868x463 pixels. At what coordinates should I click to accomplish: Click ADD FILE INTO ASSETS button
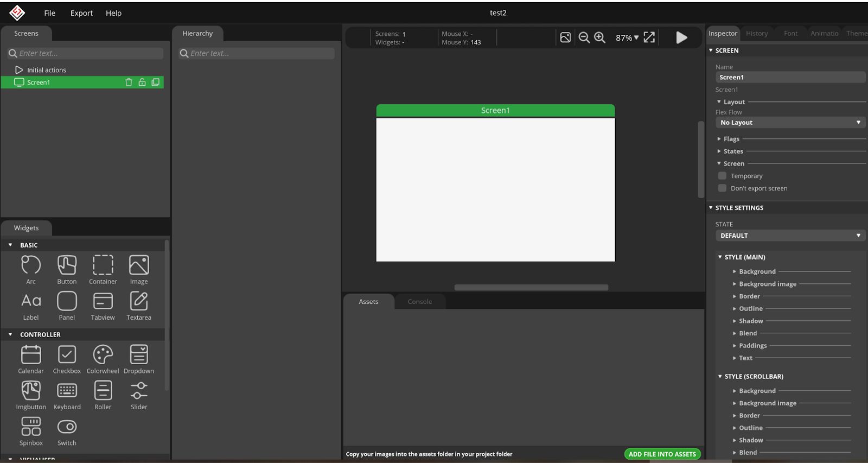(x=662, y=454)
